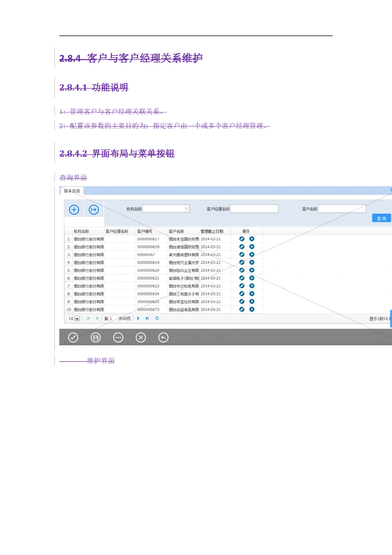Open the 机构名称 dropdown

[x=187, y=209]
